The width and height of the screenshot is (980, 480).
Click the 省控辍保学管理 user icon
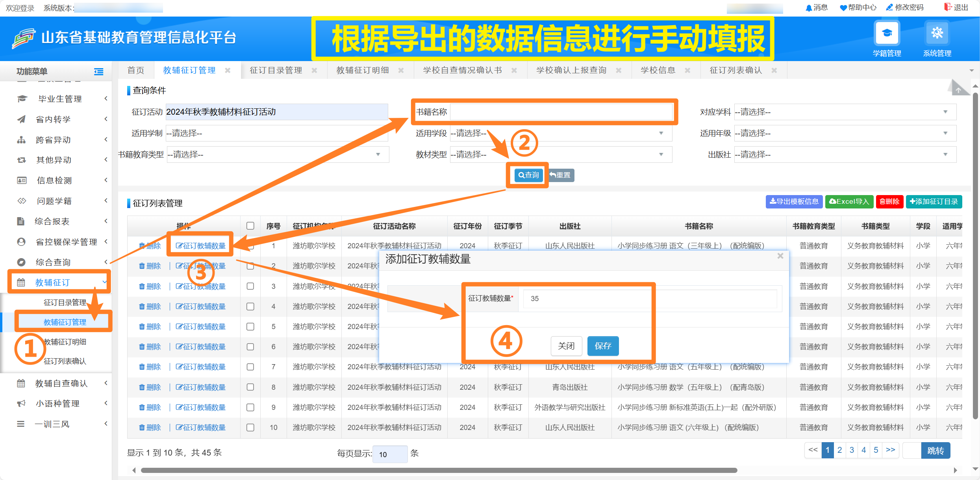pos(21,242)
